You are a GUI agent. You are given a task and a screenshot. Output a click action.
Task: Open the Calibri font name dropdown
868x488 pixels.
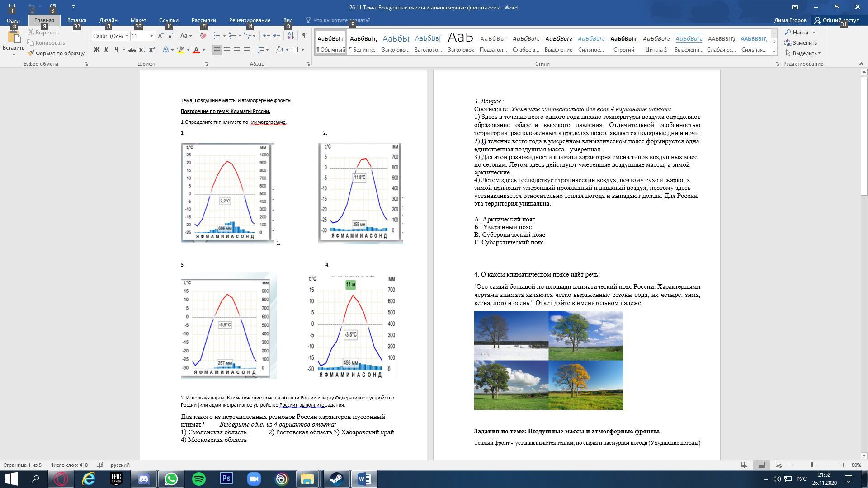[x=127, y=36]
